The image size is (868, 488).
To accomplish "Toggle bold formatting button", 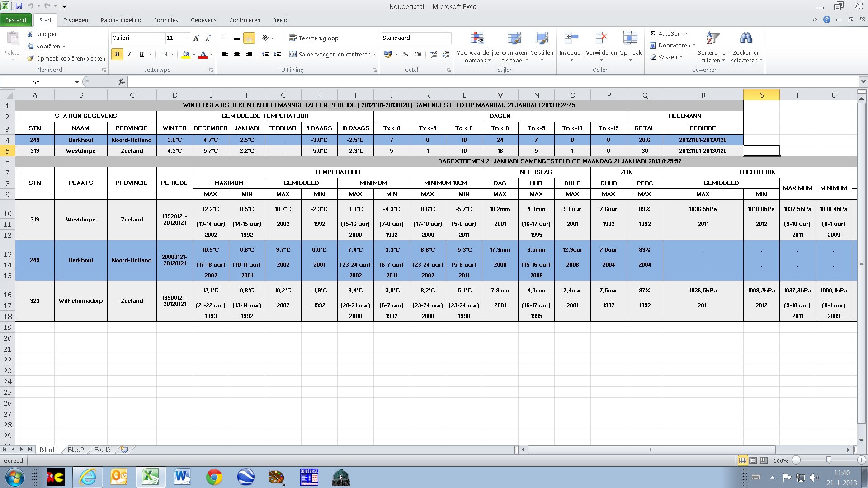I will (117, 54).
